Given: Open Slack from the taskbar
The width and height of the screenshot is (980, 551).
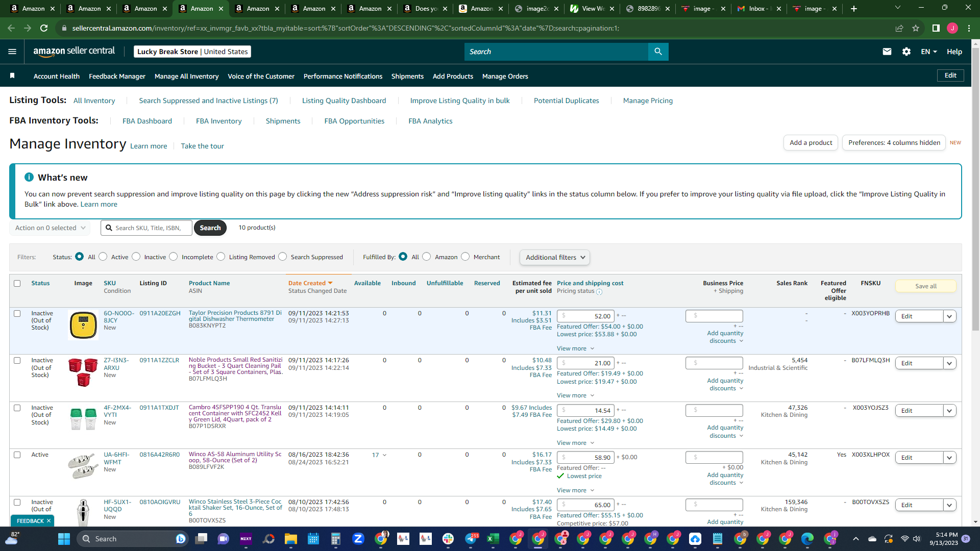Looking at the screenshot, I should coord(448,539).
